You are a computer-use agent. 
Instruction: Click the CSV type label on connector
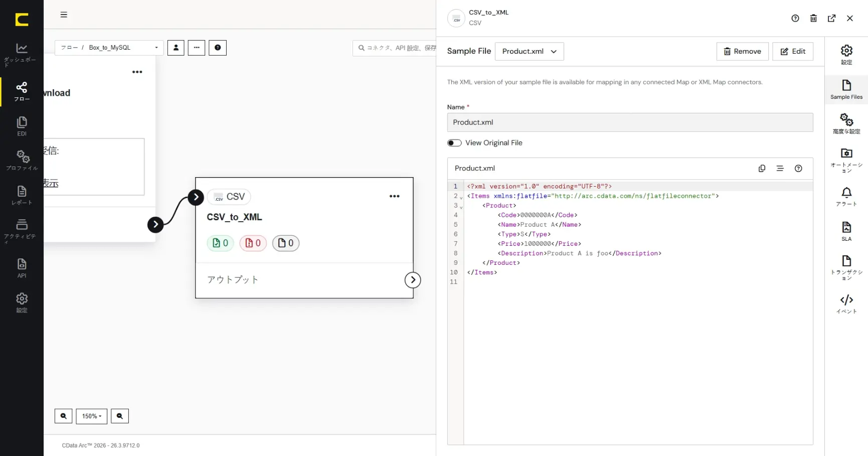[229, 197]
